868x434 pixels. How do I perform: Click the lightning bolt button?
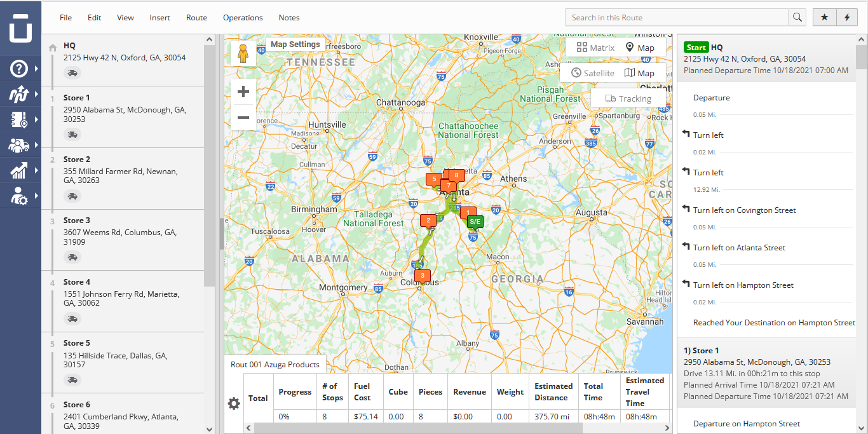846,17
